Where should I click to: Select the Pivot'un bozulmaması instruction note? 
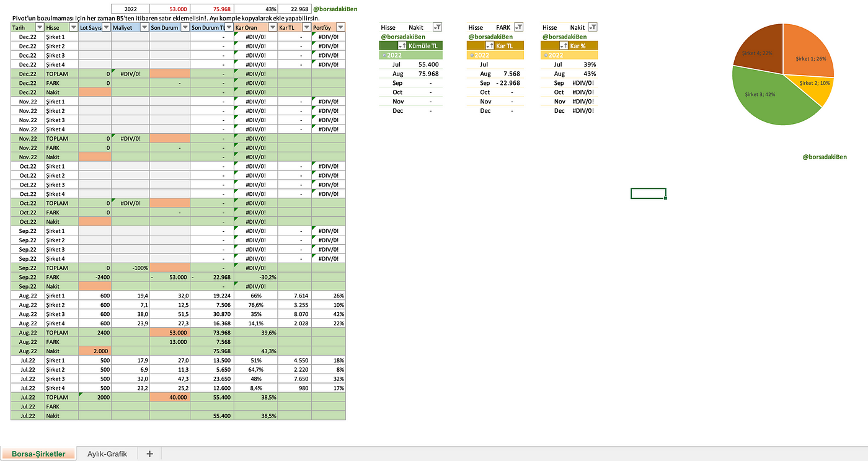pos(166,19)
